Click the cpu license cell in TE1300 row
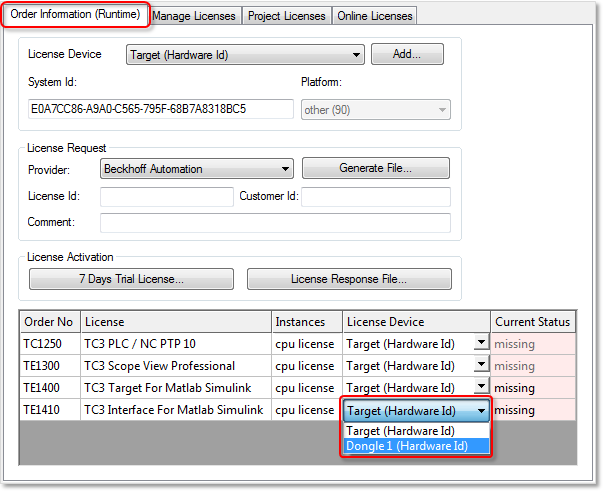The height and width of the screenshot is (491, 603). (x=307, y=366)
